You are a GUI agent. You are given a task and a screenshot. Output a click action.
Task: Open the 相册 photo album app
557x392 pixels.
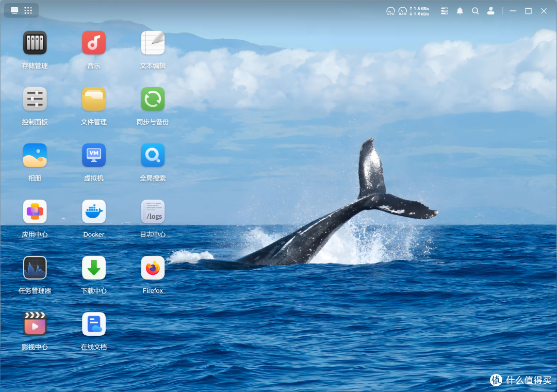(35, 155)
